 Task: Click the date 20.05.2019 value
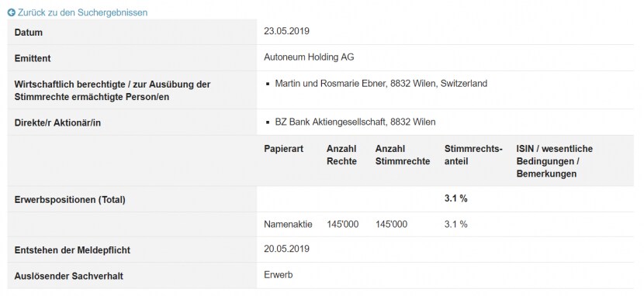point(286,249)
